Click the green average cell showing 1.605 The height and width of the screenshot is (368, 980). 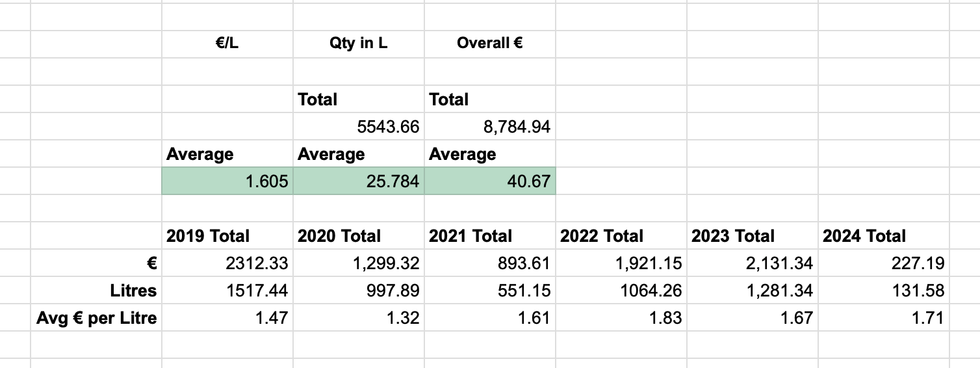pyautogui.click(x=227, y=181)
